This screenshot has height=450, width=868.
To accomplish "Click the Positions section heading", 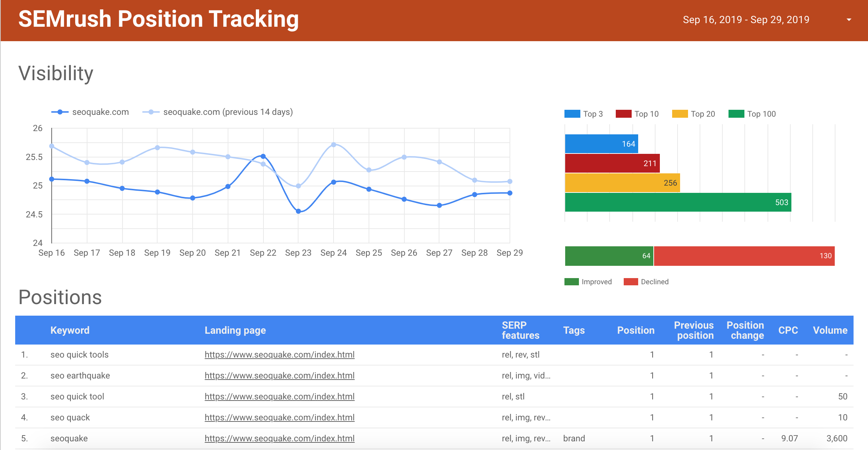I will coord(60,297).
